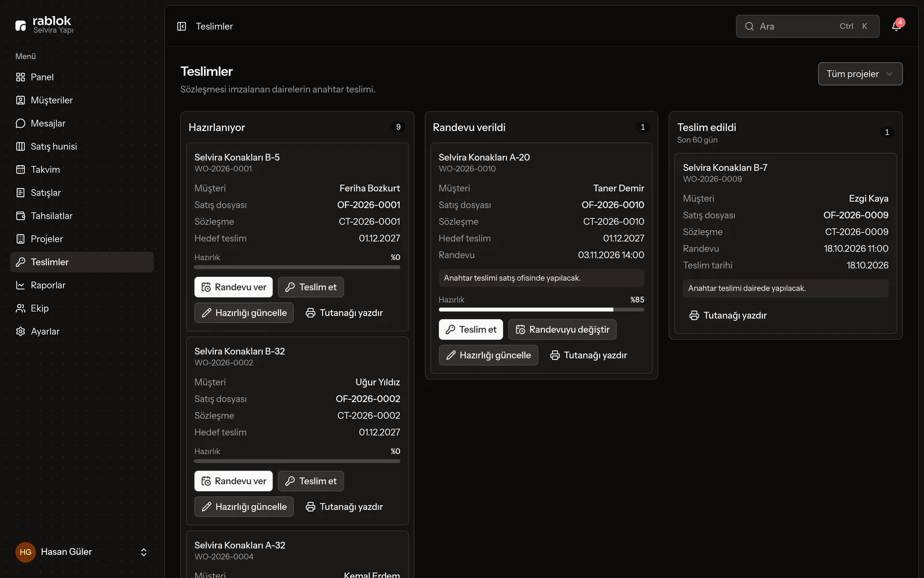This screenshot has width=924, height=578.
Task: Click Tutanağı yazdır for Selvira Konakları B-5
Action: (344, 313)
